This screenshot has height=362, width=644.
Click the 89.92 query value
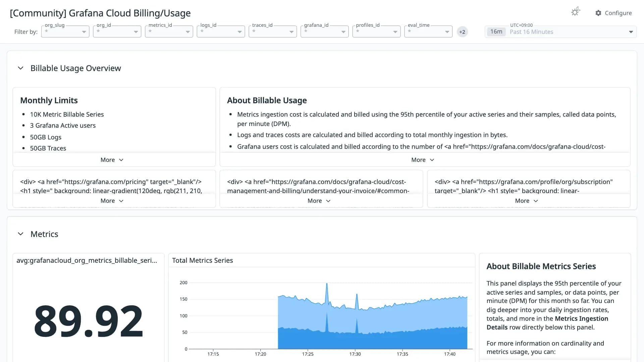tap(89, 321)
